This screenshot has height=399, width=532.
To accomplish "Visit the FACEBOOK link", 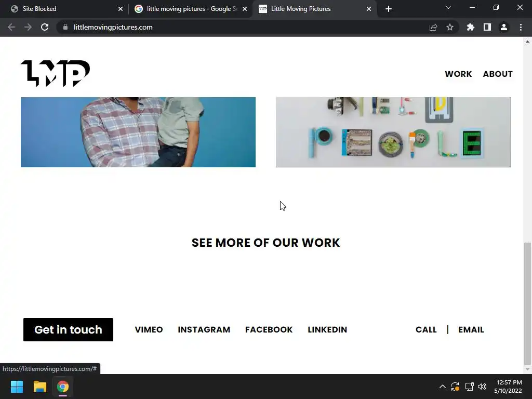I will (x=269, y=329).
